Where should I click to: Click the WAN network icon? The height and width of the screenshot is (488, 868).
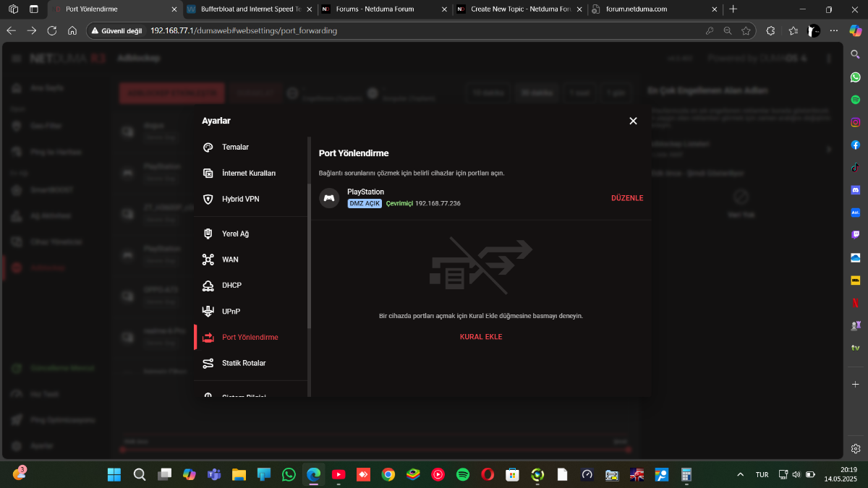(x=208, y=260)
